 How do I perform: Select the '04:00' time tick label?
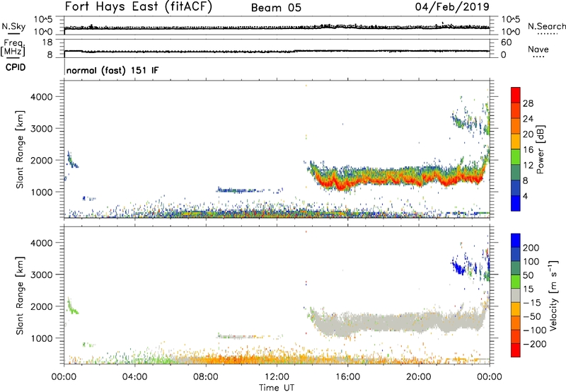point(134,377)
